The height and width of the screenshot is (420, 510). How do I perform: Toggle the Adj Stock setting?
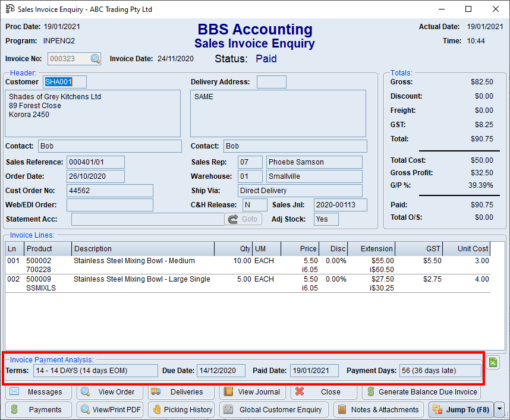(326, 219)
